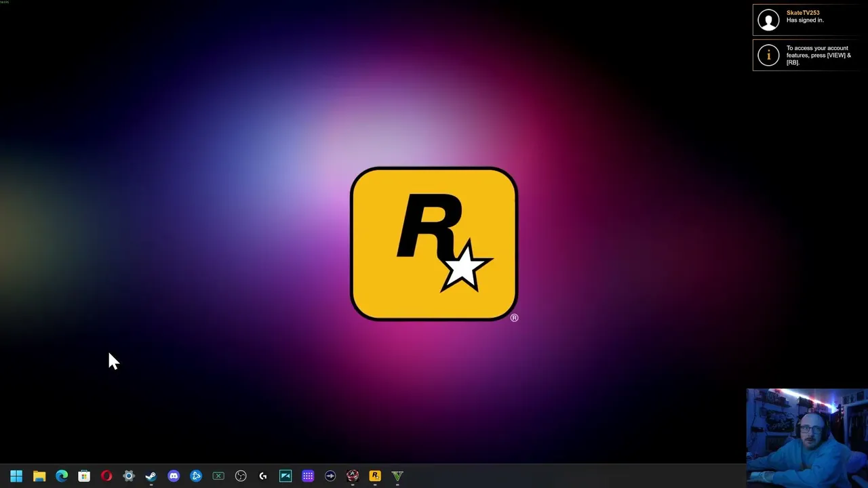Switch to Rockstar Games Launcher in the taskbar
The image size is (868, 488).
tap(375, 476)
